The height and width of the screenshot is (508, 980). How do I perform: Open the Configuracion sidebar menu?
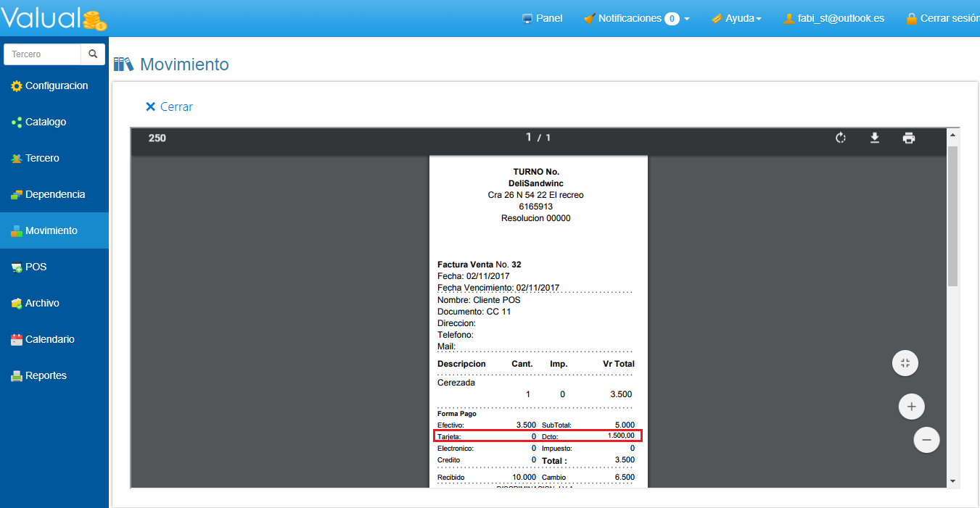tap(56, 86)
